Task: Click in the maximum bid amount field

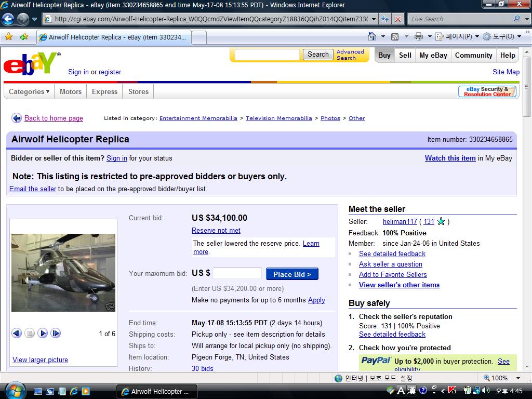Action: point(237,273)
